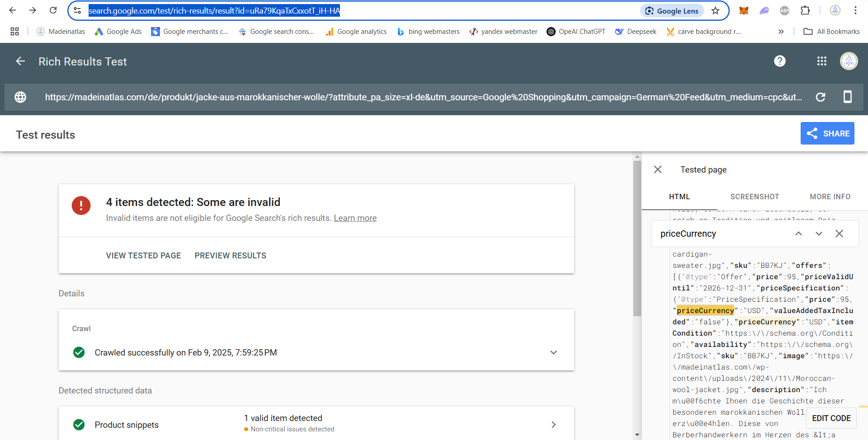The height and width of the screenshot is (440, 868).
Task: Click Preview Results
Action: pyautogui.click(x=231, y=256)
